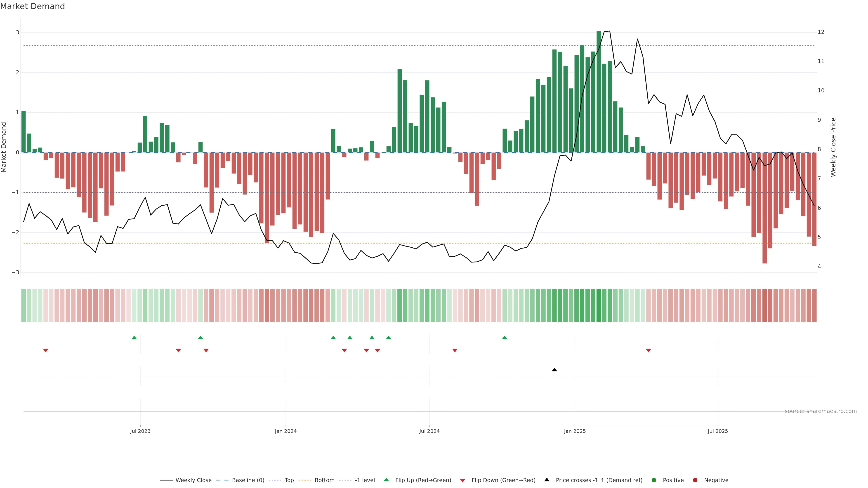Click the Jan 2025 axis label
This screenshot has width=868, height=488.
tap(575, 431)
